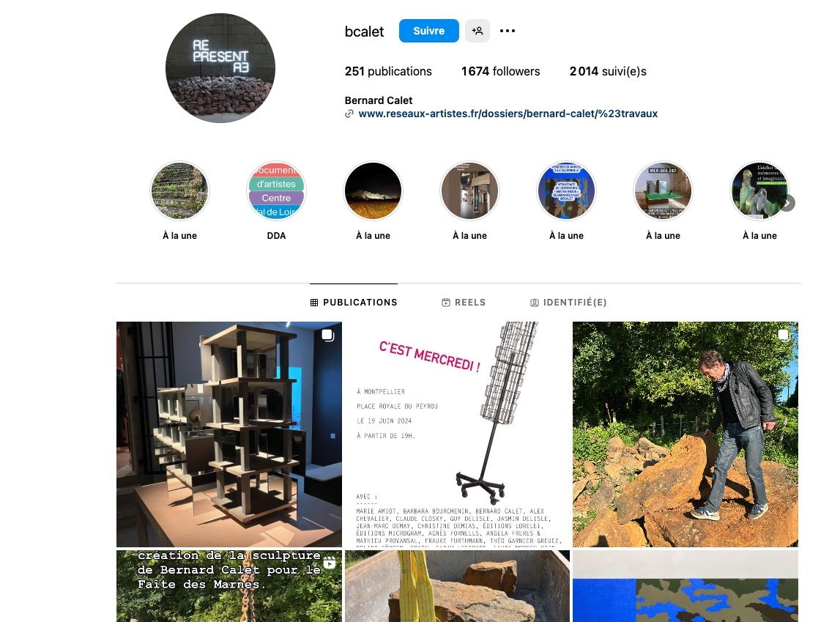Screen dimensions: 840x622
Task: Follow bcalet with the Suivre button
Action: point(428,31)
